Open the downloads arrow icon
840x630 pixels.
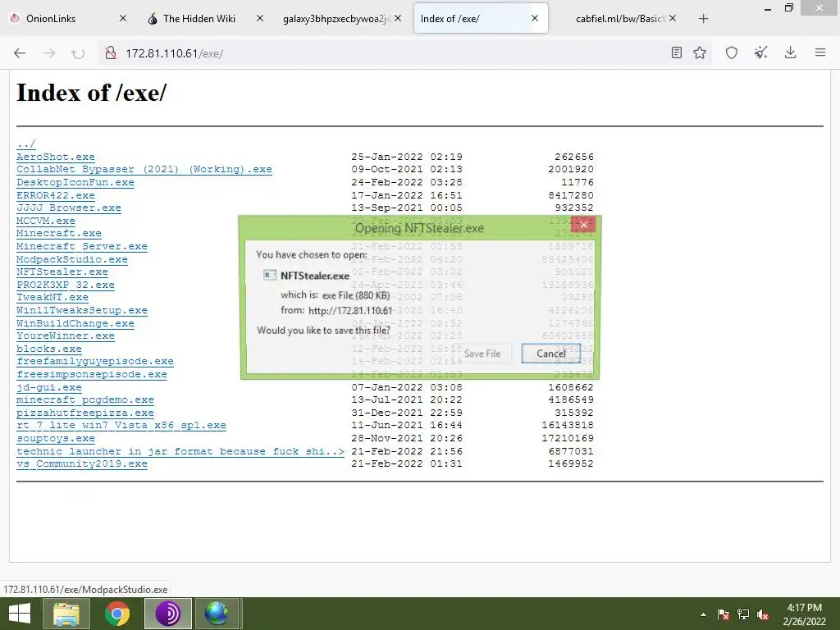[x=790, y=52]
